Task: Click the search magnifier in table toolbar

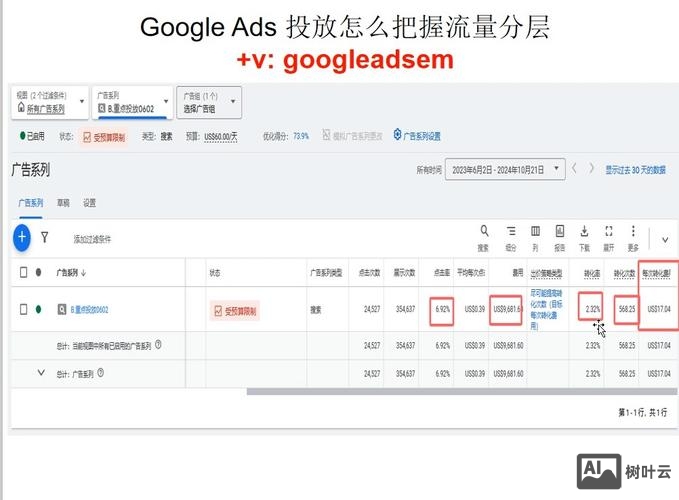Action: coord(484,231)
